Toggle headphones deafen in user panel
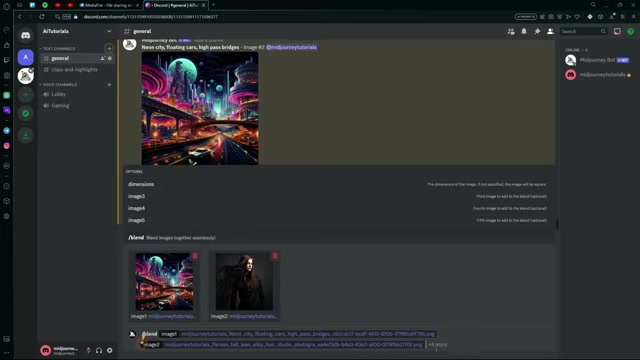This screenshot has width=640, height=360. click(x=99, y=350)
